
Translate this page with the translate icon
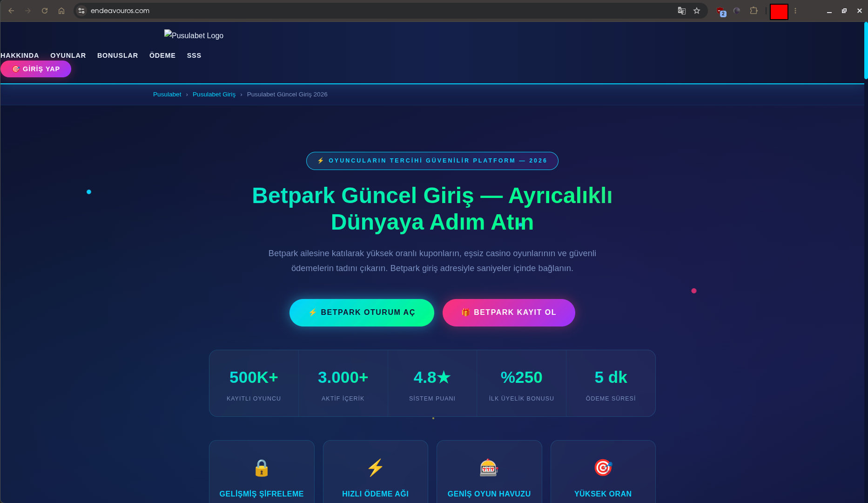point(682,11)
